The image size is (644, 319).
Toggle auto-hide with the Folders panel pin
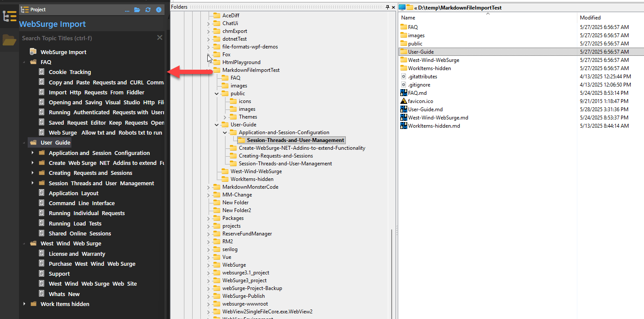coord(388,7)
